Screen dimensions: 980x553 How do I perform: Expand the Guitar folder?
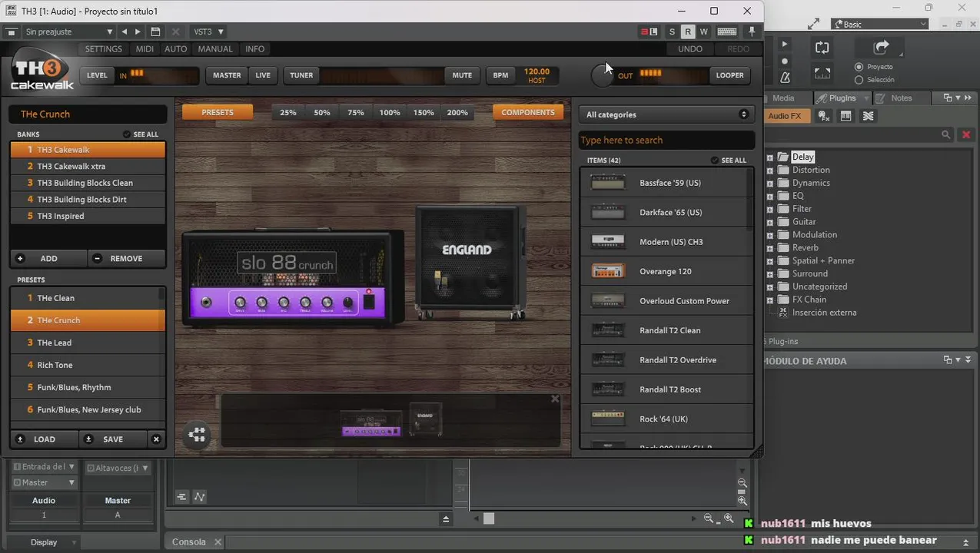(x=770, y=222)
